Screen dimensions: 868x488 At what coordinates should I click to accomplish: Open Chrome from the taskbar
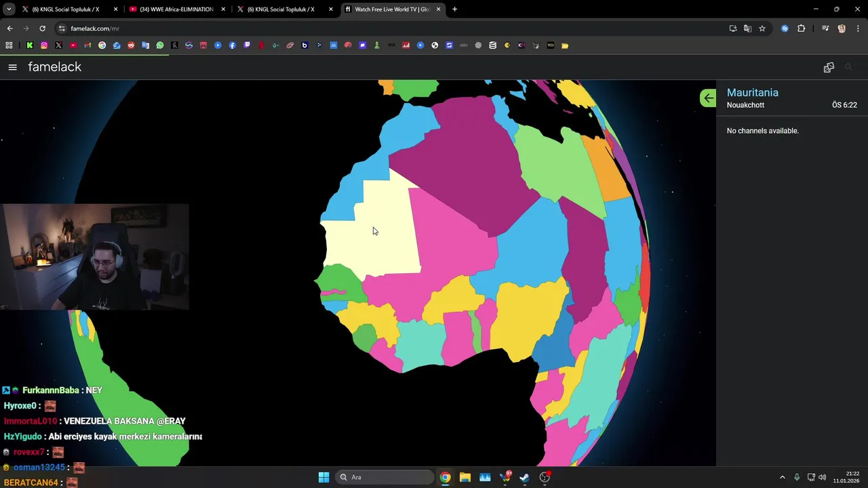tap(445, 477)
